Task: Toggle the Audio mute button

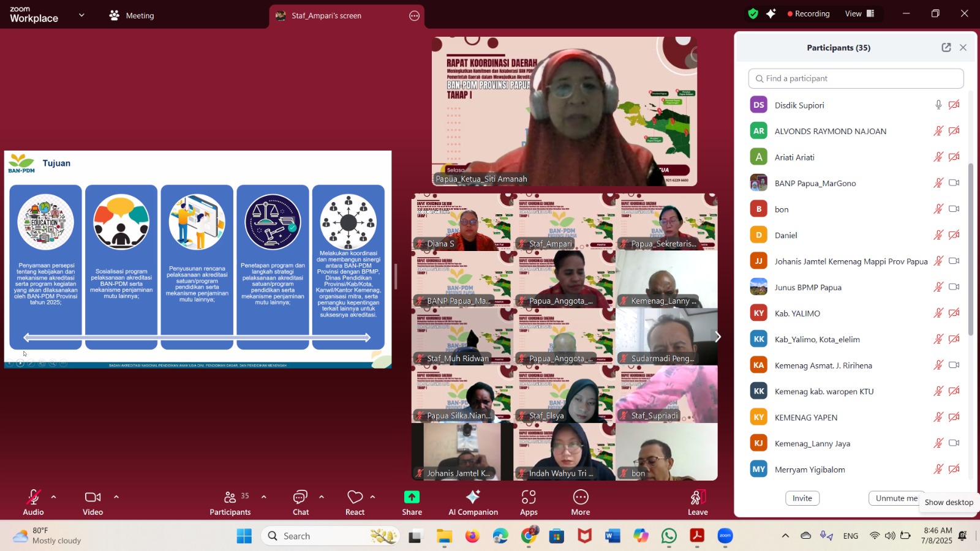Action: coord(33,497)
